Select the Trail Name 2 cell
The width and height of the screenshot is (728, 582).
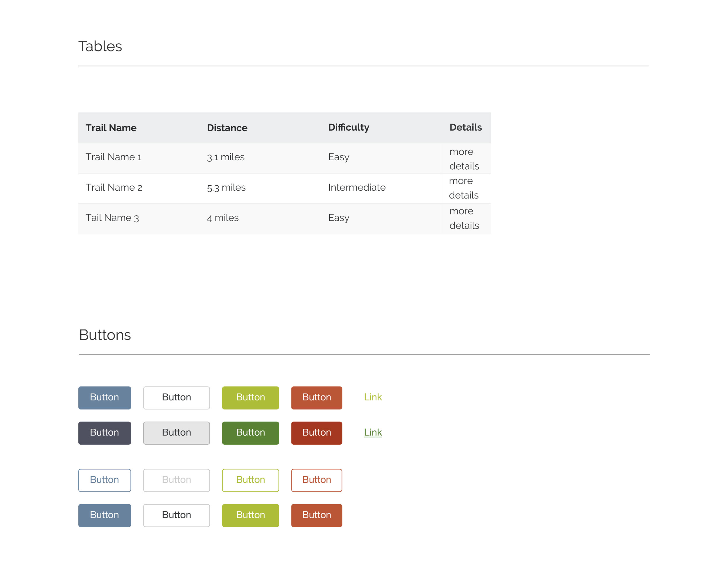[x=114, y=188]
